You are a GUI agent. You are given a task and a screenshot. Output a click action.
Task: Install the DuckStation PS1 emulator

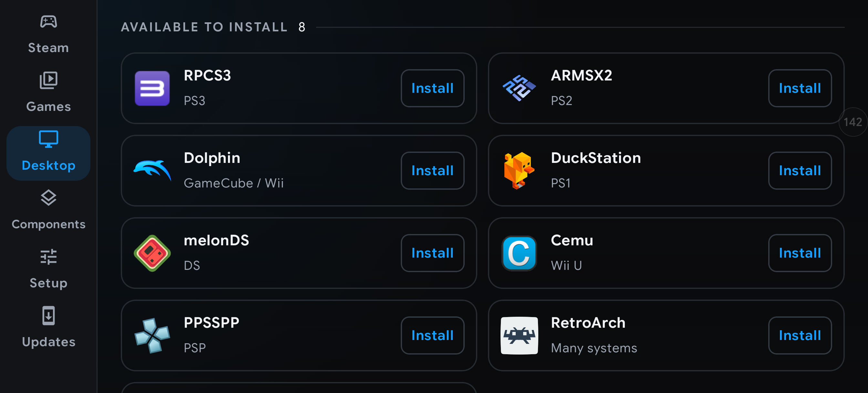coord(800,170)
